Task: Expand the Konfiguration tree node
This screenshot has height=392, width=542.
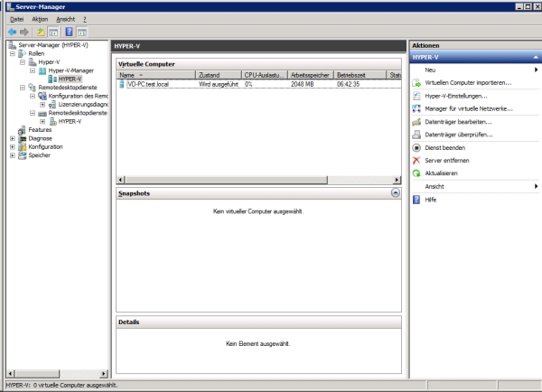Action: pos(13,146)
